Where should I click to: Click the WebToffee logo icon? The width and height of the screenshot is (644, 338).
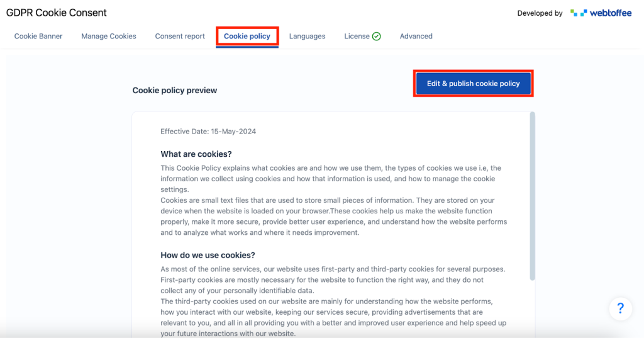(x=578, y=13)
